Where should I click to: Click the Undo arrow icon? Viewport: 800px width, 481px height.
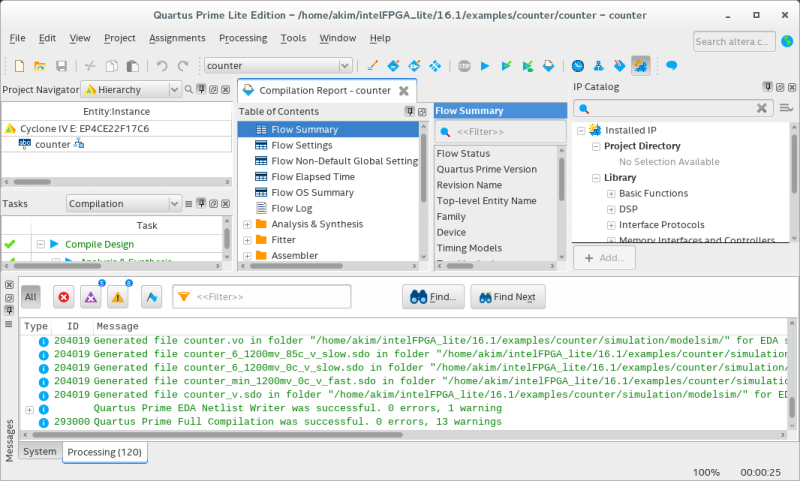click(x=162, y=66)
